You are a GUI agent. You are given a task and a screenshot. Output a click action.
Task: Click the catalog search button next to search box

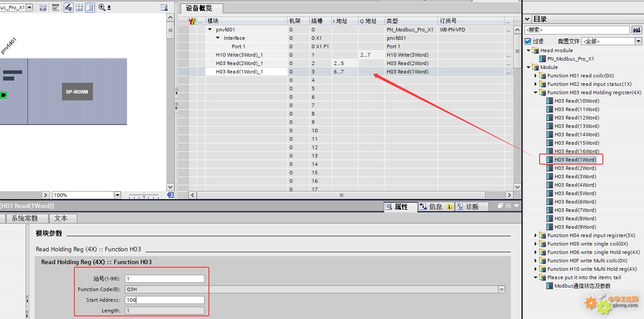636,30
